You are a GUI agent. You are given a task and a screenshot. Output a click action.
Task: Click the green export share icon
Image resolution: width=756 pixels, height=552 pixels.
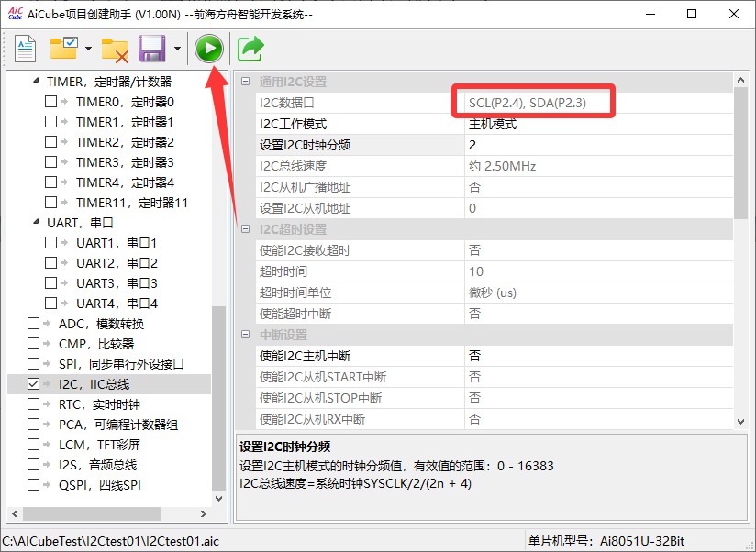click(x=250, y=49)
